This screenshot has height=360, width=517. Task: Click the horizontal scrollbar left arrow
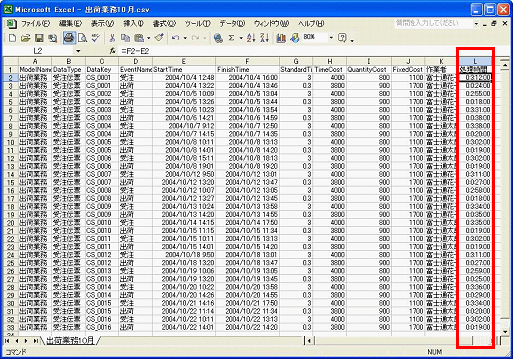click(x=309, y=341)
